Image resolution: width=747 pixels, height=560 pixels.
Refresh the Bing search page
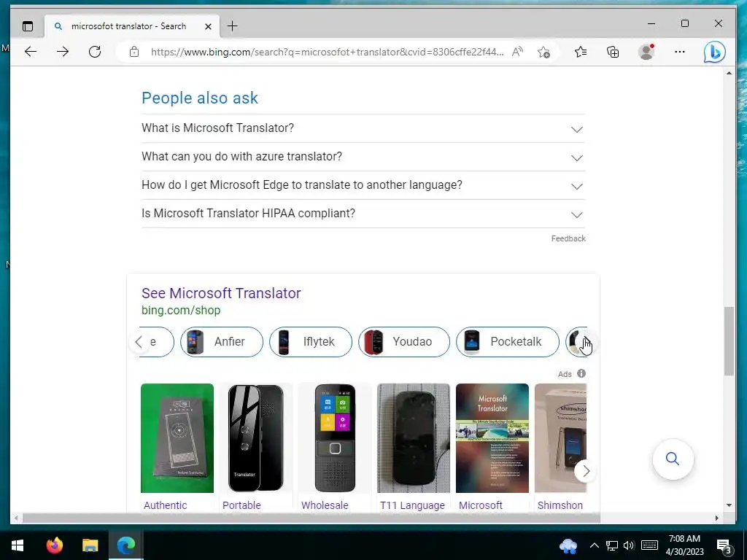click(95, 52)
